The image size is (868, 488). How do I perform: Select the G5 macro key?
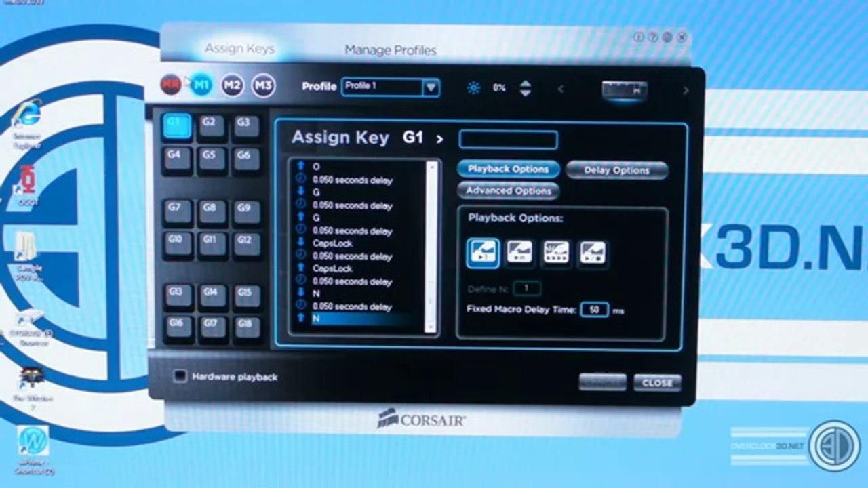[211, 159]
